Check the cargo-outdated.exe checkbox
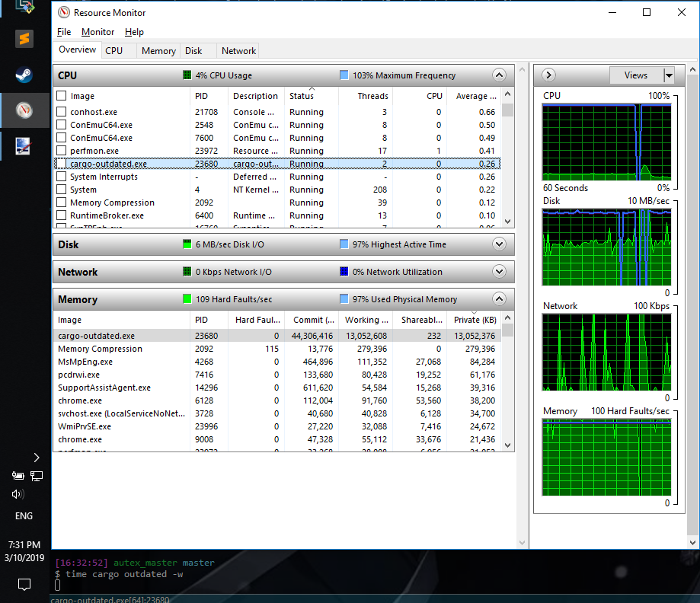Viewport: 700px width, 603px height. [62, 164]
